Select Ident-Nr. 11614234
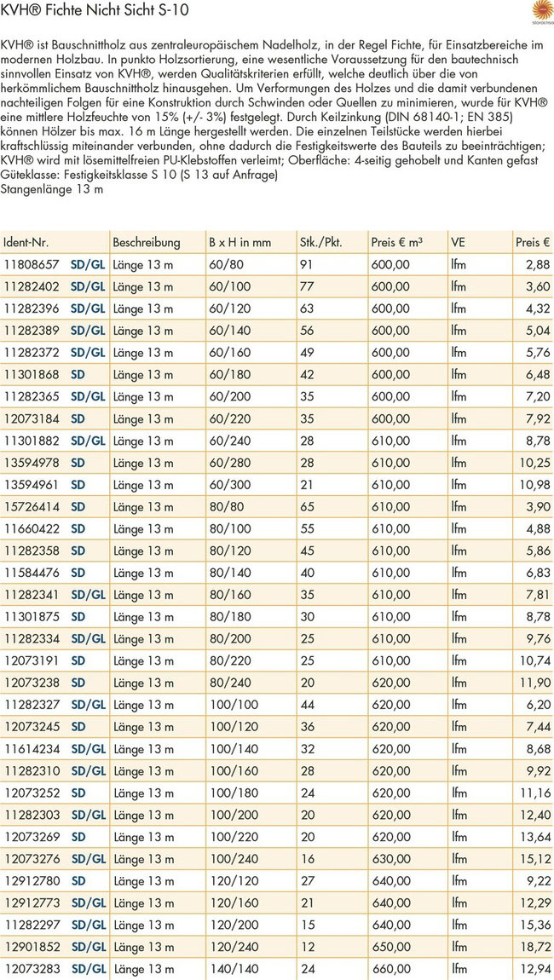This screenshot has width=554, height=980. (32, 749)
